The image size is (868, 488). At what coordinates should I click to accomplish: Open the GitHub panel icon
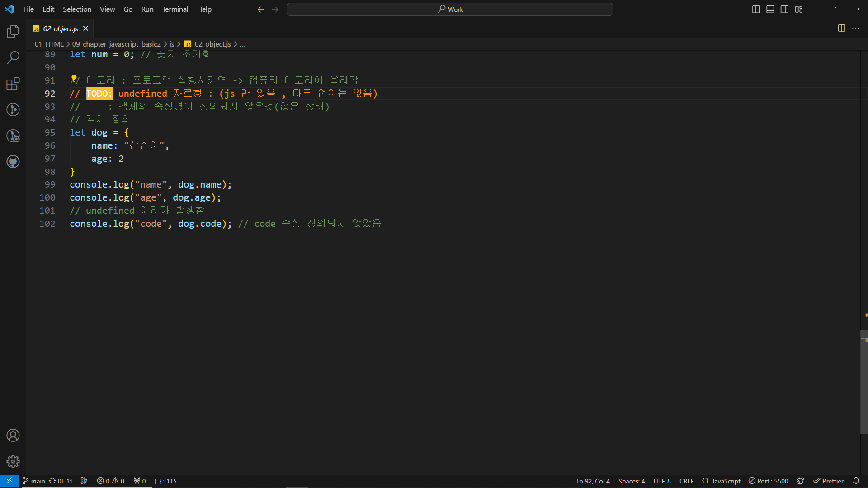pos(13,162)
